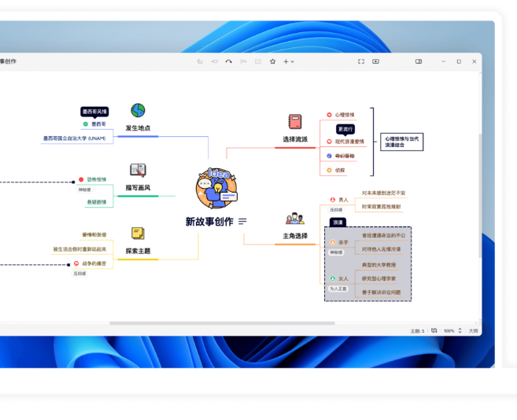
Task: Click the notebook icon above 选择流派
Action: (295, 121)
